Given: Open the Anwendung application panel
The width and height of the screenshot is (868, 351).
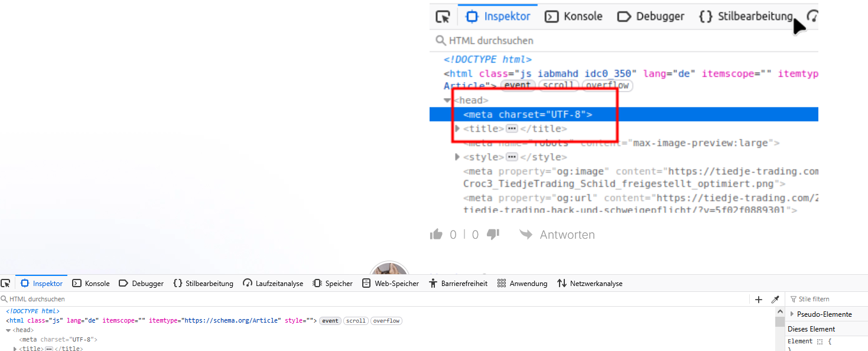Looking at the screenshot, I should [522, 284].
